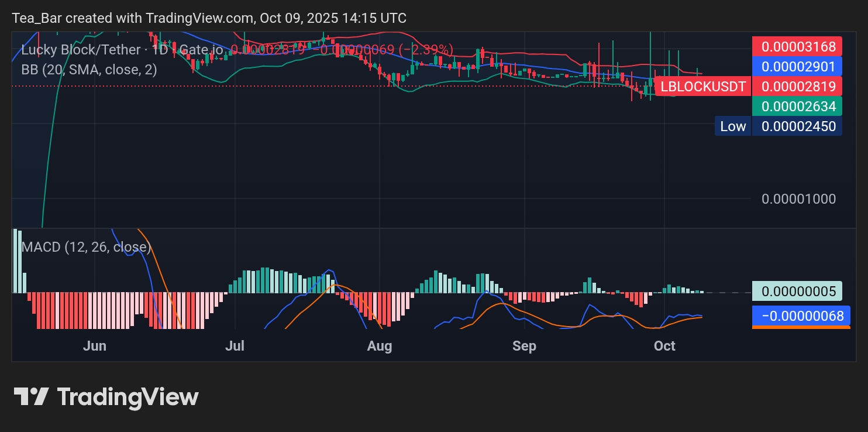The height and width of the screenshot is (432, 868).
Task: Click the Jun label on time axis
Action: [95, 346]
